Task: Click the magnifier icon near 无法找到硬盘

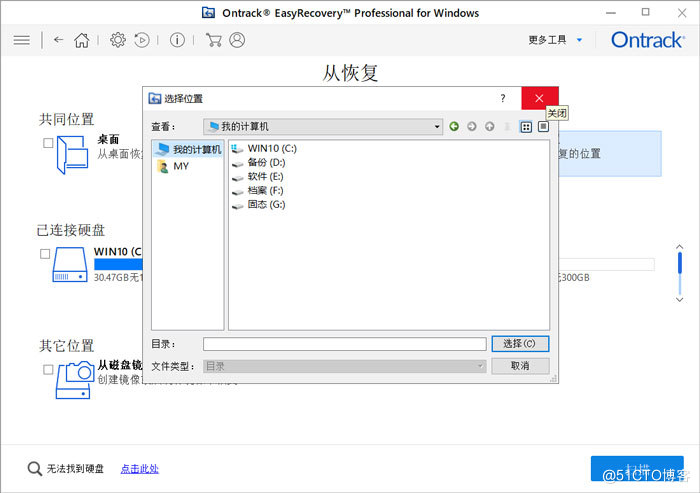Action: click(34, 468)
